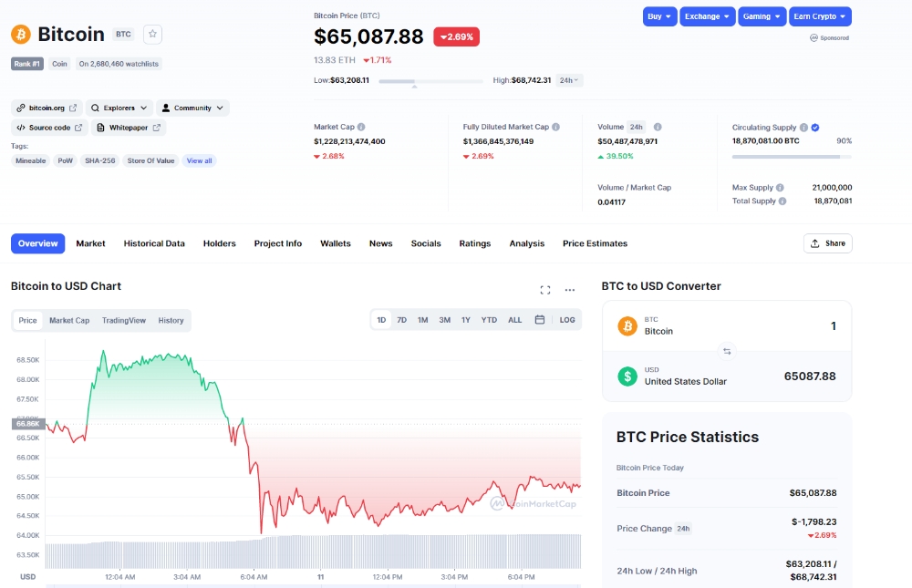The width and height of the screenshot is (912, 588).
Task: Click the Circulating Supply progress bar
Action: [793, 157]
